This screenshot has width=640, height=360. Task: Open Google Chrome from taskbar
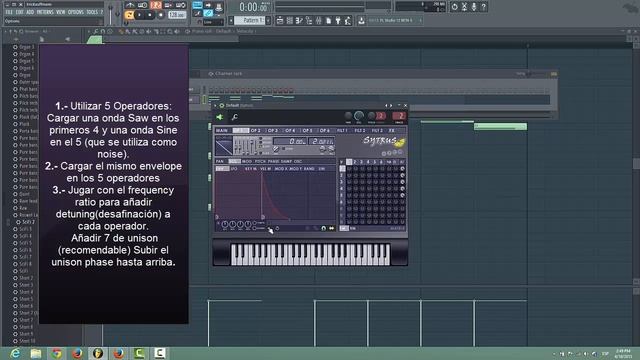[x=56, y=353]
